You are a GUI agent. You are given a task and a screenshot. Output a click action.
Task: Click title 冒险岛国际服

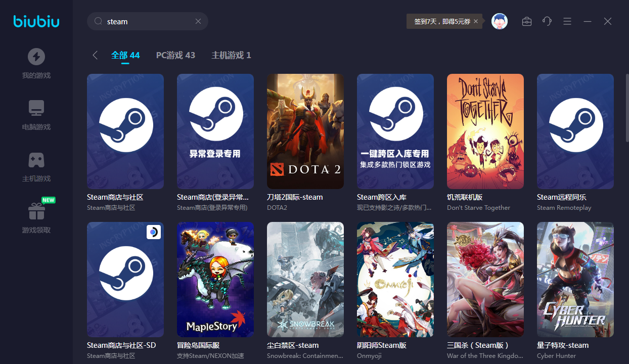tap(198, 345)
